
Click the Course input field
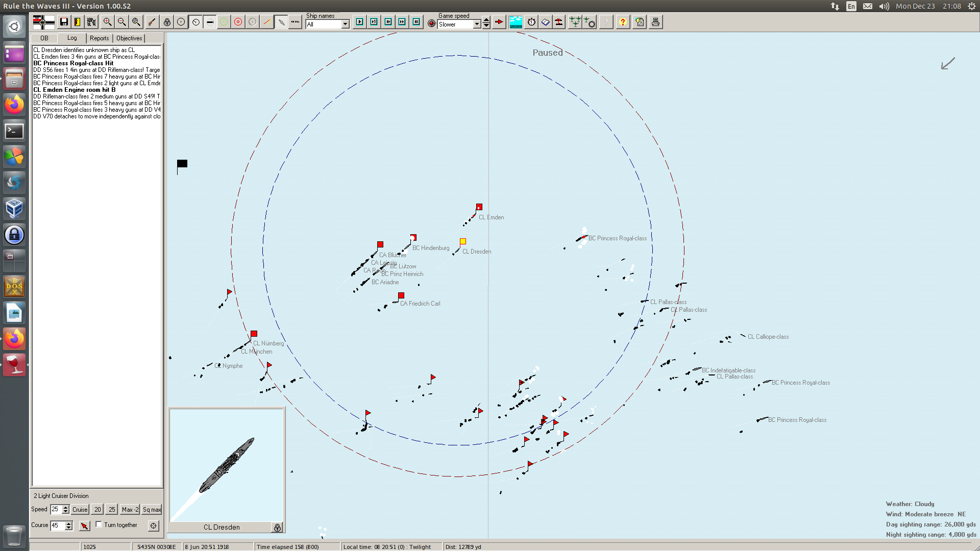(x=57, y=525)
